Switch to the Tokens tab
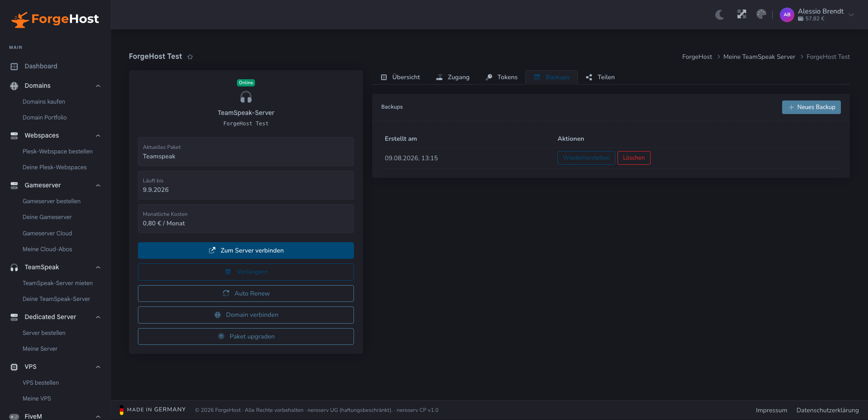 pyautogui.click(x=501, y=77)
